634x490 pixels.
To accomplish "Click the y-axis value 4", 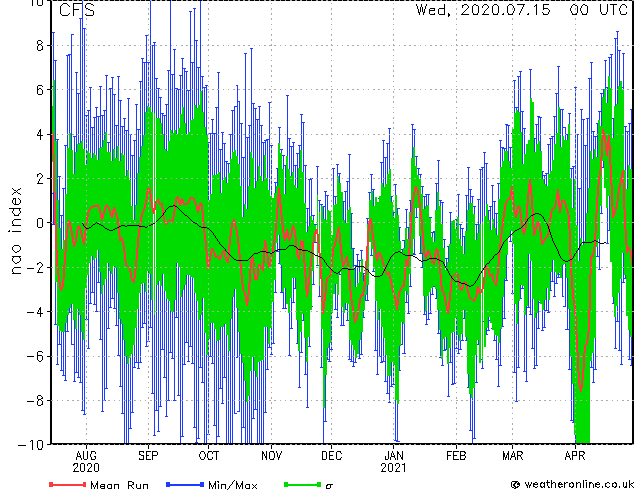I will (40, 134).
